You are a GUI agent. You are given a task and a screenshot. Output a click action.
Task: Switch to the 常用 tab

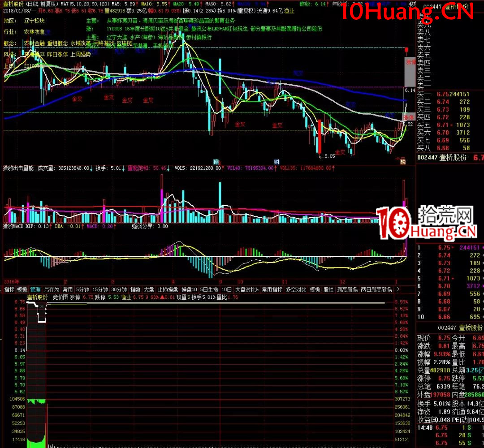(x=68, y=289)
